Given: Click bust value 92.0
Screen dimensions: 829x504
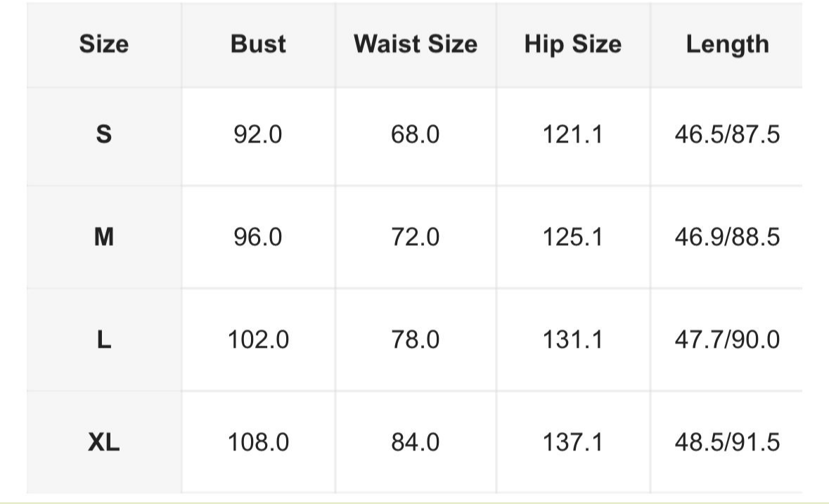Looking at the screenshot, I should pos(258,134).
